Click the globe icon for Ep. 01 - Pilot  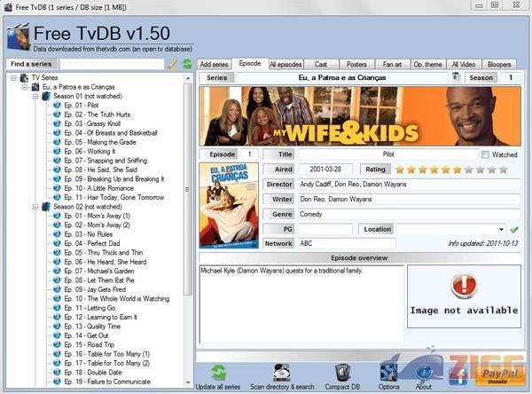pyautogui.click(x=57, y=105)
